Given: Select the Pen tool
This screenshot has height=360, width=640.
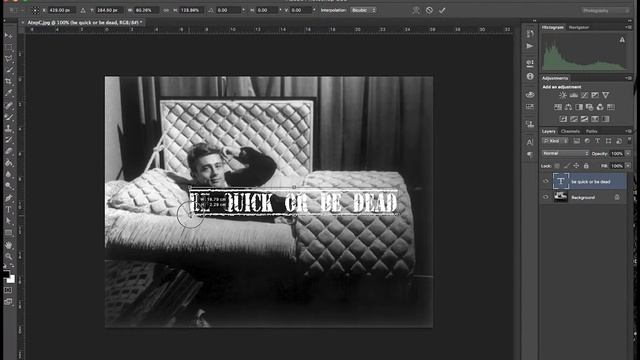Looking at the screenshot, I should [x=9, y=198].
